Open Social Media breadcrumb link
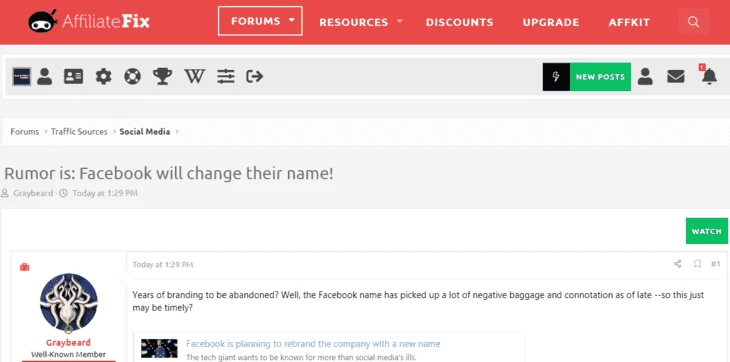Viewport: 730px width, 362px height. pyautogui.click(x=145, y=132)
